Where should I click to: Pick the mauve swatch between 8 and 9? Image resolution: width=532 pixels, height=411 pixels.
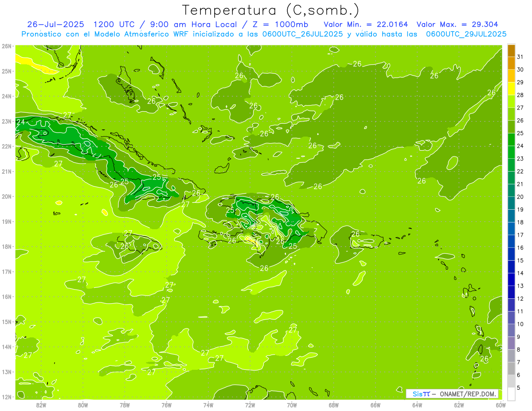point(511,343)
